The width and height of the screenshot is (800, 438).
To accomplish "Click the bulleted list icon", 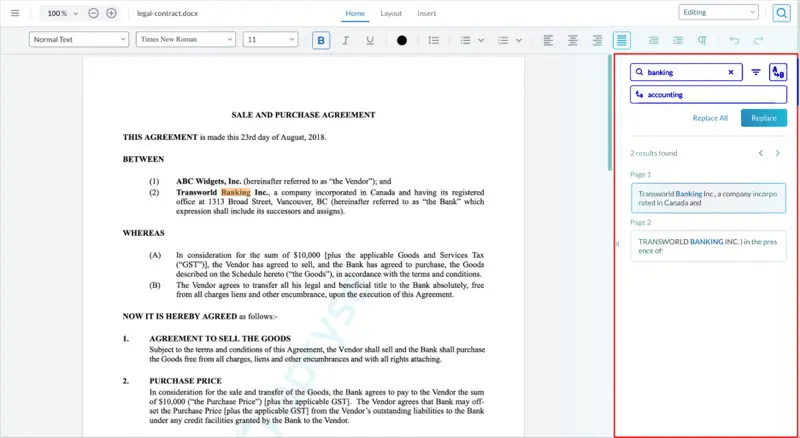I will 465,40.
